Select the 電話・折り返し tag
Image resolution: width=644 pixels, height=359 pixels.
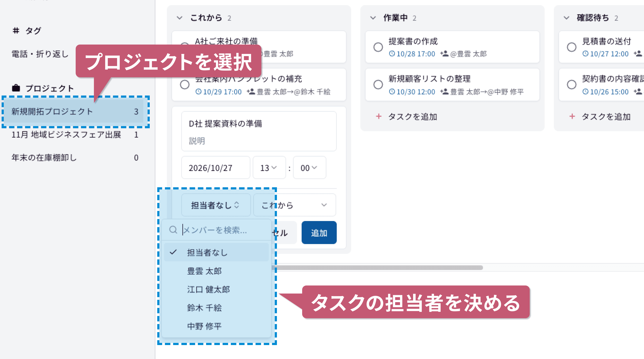click(40, 54)
